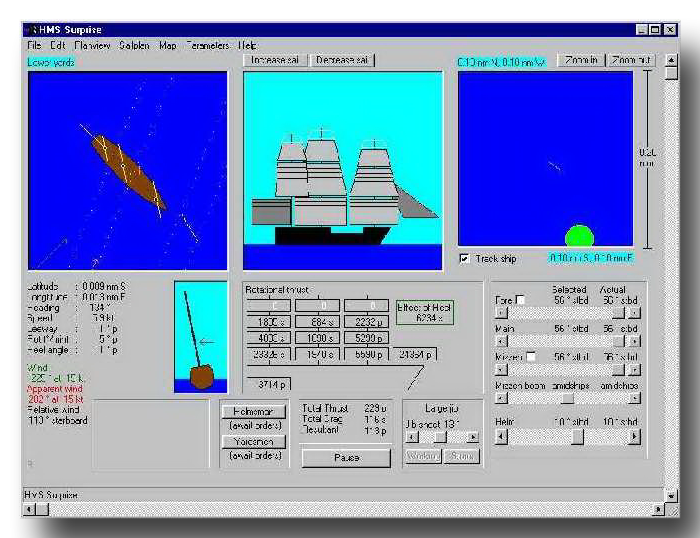
Task: Click the bottom horizontal scrollbar left arrow
Action: pyautogui.click(x=29, y=509)
